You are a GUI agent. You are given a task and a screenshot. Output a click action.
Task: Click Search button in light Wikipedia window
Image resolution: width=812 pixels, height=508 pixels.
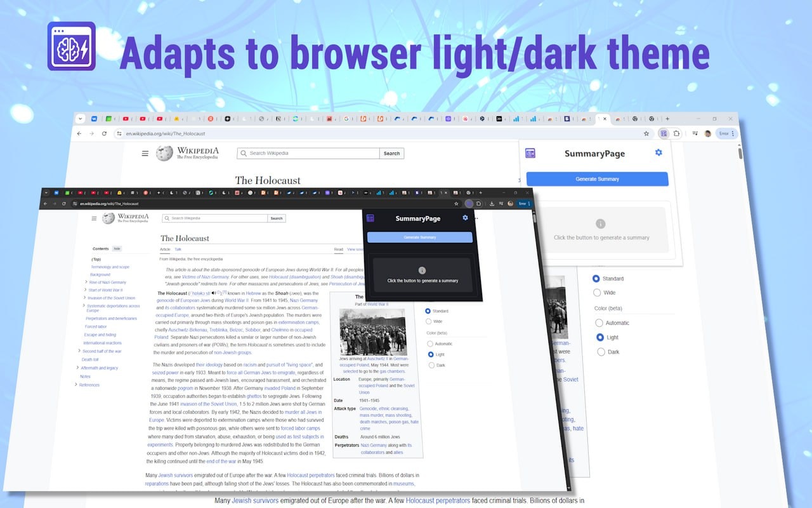[392, 153]
